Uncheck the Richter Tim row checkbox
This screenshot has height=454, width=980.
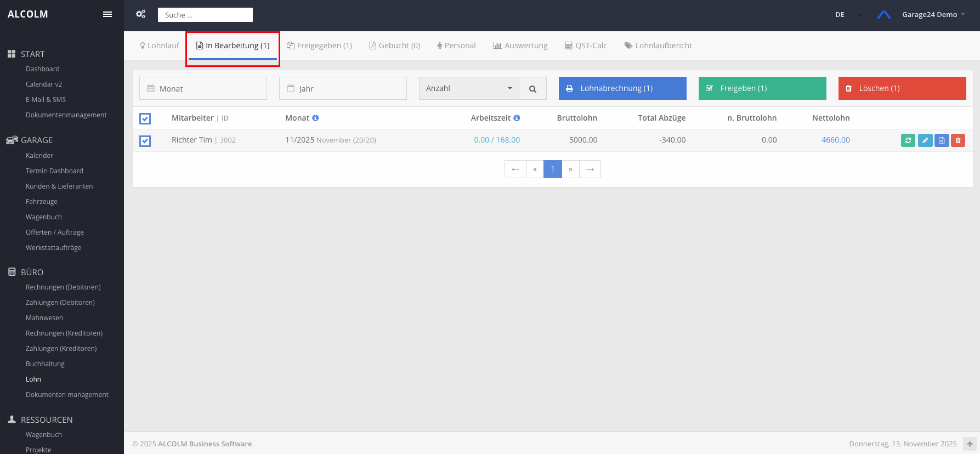[145, 141]
